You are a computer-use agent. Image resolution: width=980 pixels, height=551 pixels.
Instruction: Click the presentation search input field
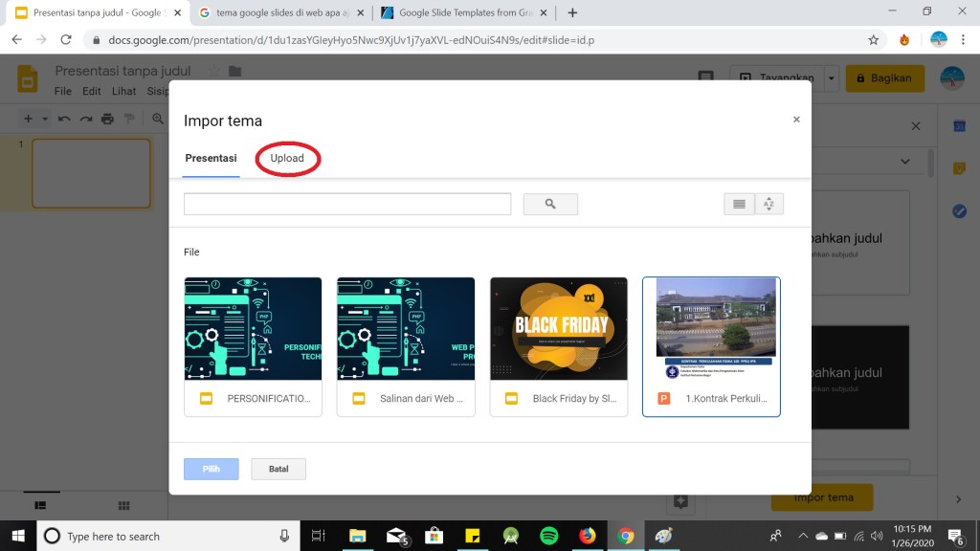pos(347,204)
